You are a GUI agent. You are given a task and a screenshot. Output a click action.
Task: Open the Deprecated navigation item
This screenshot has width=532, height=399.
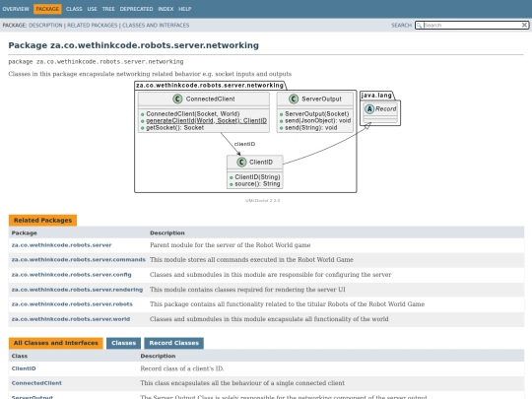tap(136, 9)
